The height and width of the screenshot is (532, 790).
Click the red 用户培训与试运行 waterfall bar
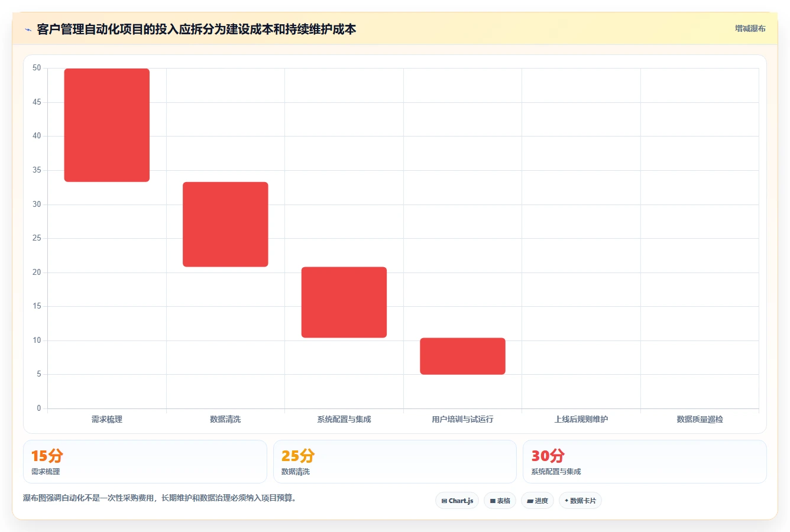pyautogui.click(x=462, y=356)
